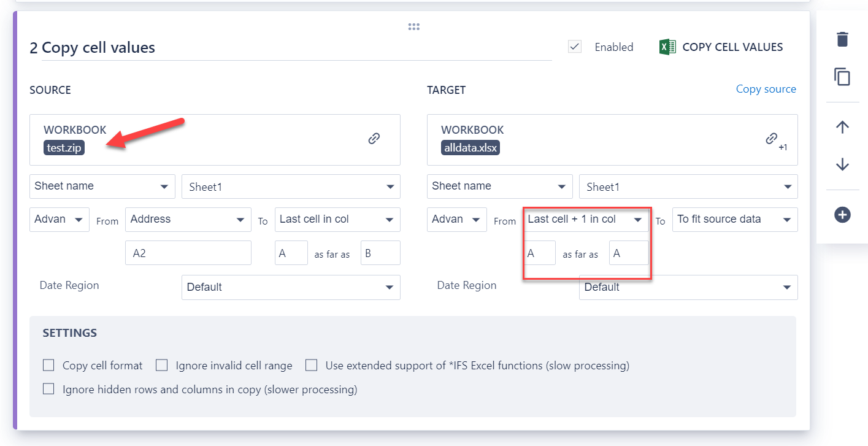Click the link icon in source workbook
The height and width of the screenshot is (446, 868).
click(x=374, y=139)
